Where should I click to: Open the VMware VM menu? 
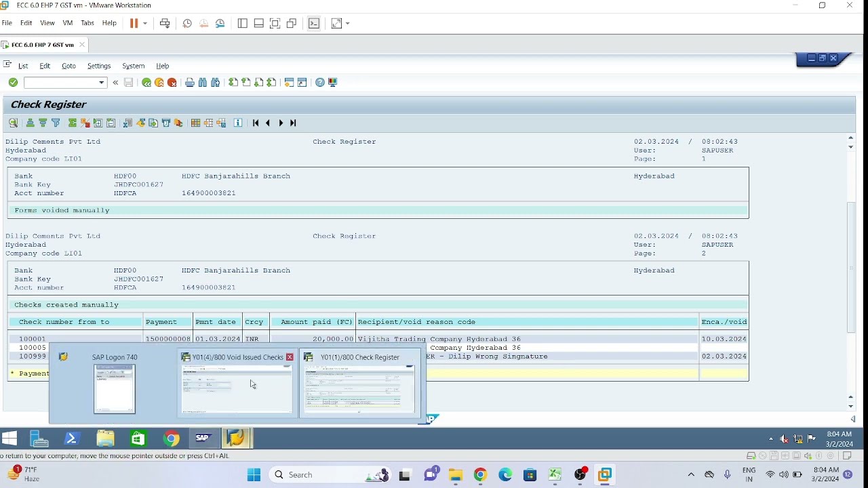point(68,23)
